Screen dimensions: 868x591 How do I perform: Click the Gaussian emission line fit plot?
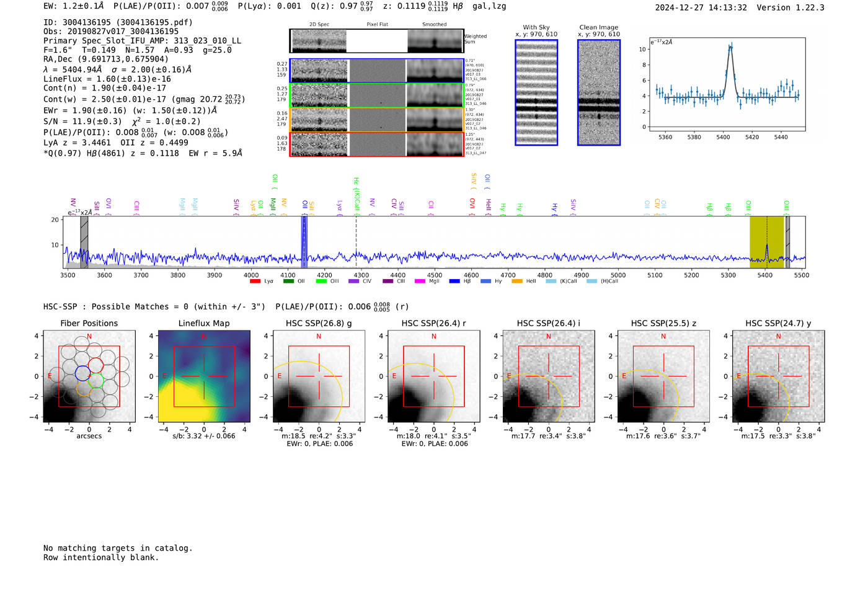727,84
